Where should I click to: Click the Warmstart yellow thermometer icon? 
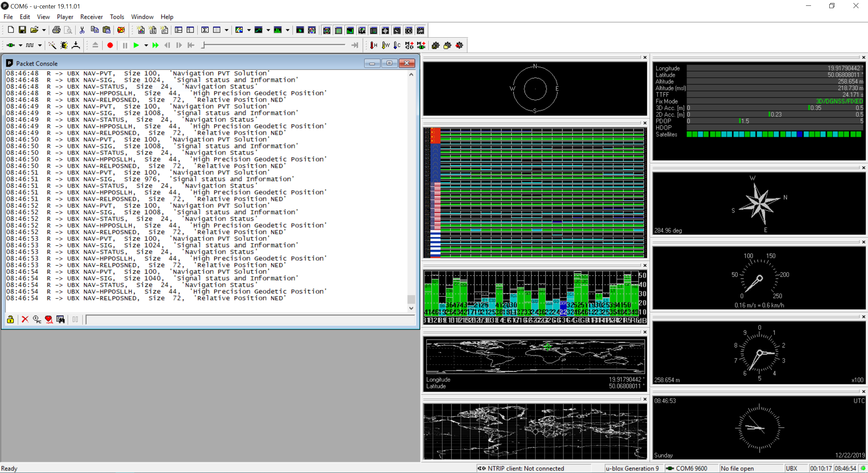click(386, 45)
